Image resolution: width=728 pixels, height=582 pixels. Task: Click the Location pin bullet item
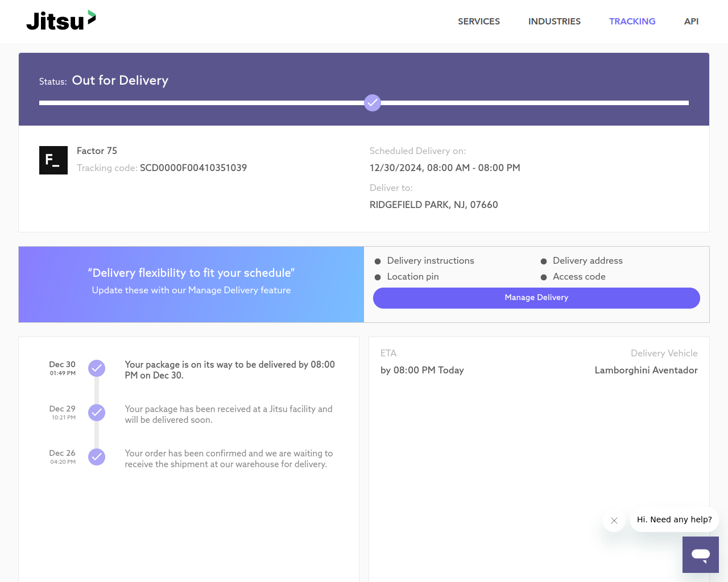(413, 276)
